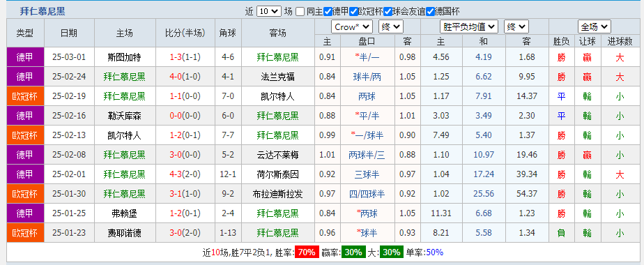Click the home odds value 8.21
The image size is (644, 265).
click(x=441, y=233)
